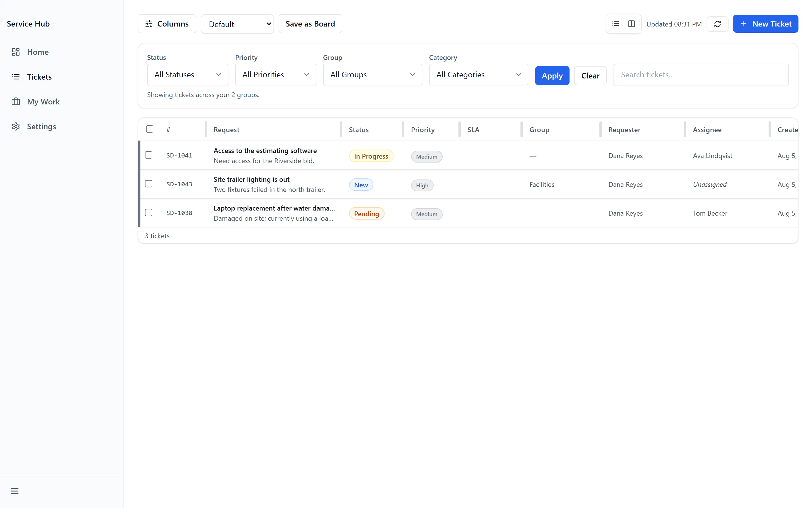
Task: Click assignee Ava Lindqvist
Action: (712, 156)
